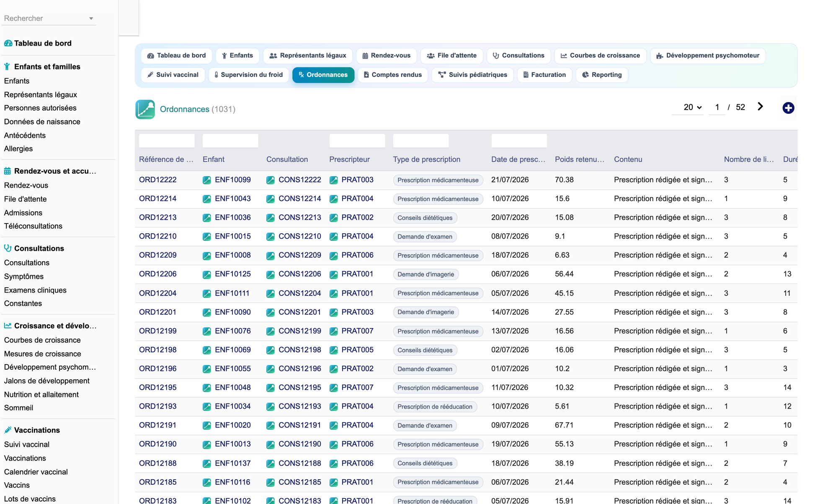Open Jalons de développement in sidebar

tap(47, 381)
